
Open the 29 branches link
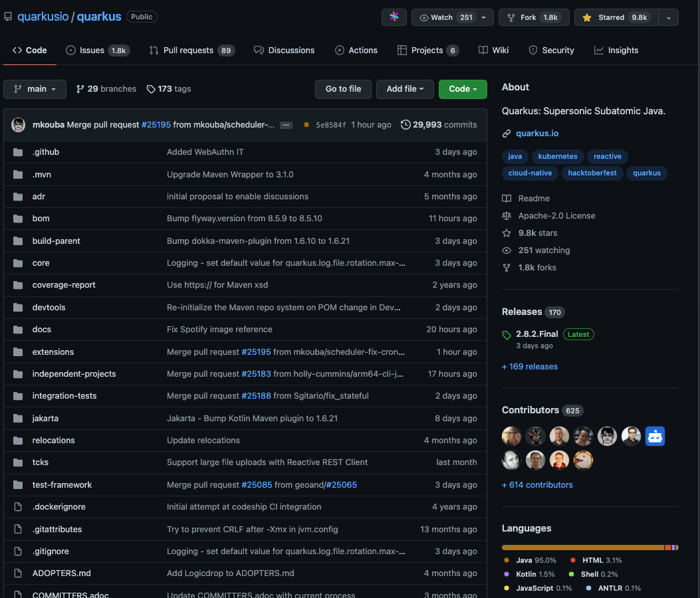click(106, 89)
